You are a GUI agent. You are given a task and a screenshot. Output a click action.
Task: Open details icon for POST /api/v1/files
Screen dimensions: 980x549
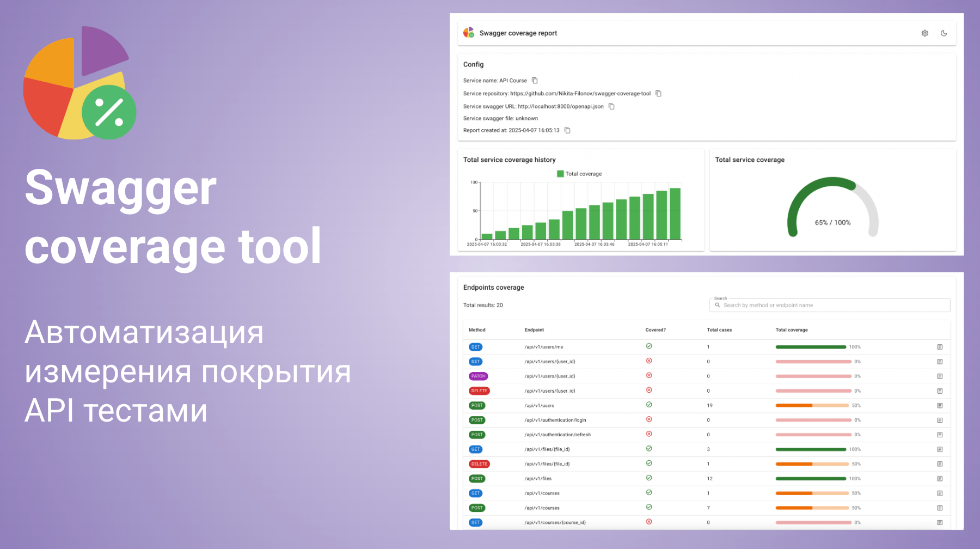coord(940,479)
